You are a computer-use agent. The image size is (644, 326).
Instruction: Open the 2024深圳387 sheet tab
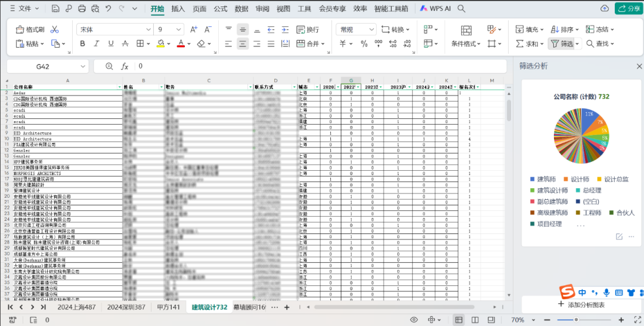pos(126,307)
